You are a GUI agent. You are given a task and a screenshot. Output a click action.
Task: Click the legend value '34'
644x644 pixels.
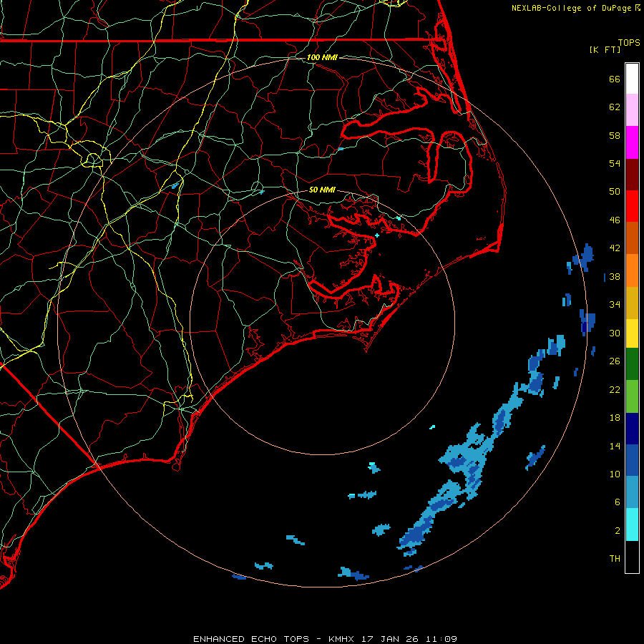click(x=615, y=305)
